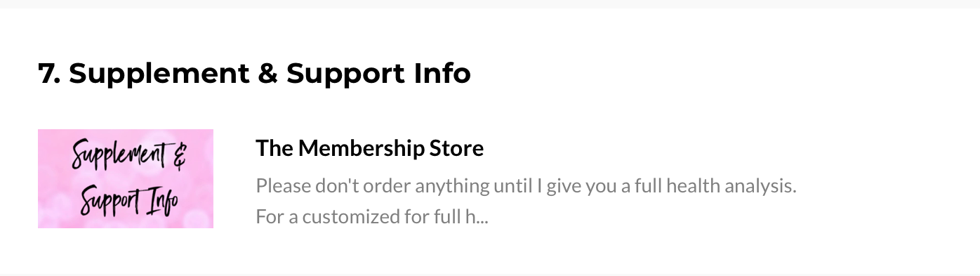Click the truncated line 'For a customized for full h...'
980x276 pixels.
click(371, 216)
